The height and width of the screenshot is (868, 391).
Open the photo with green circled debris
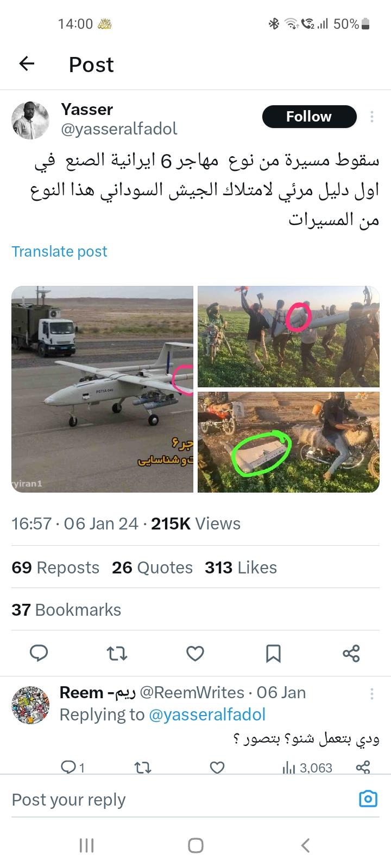(288, 442)
